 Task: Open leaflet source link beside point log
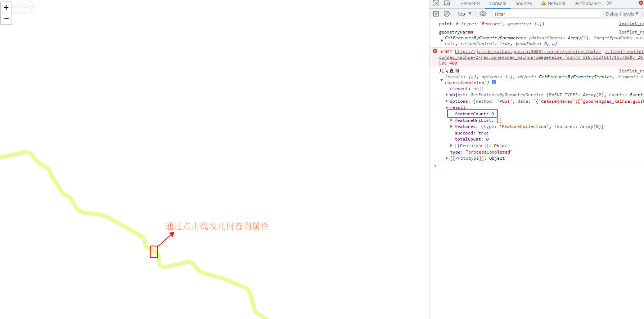pyautogui.click(x=631, y=23)
